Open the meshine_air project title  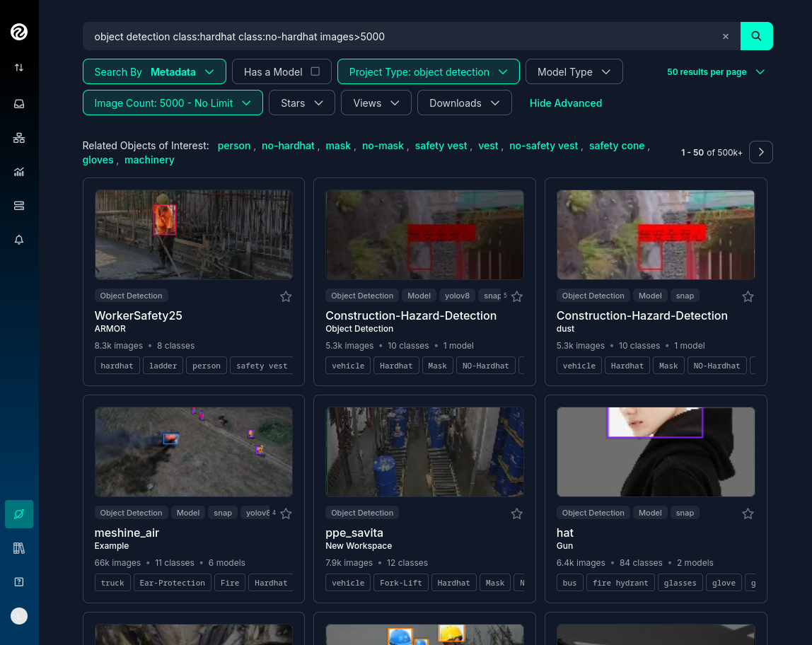point(127,533)
